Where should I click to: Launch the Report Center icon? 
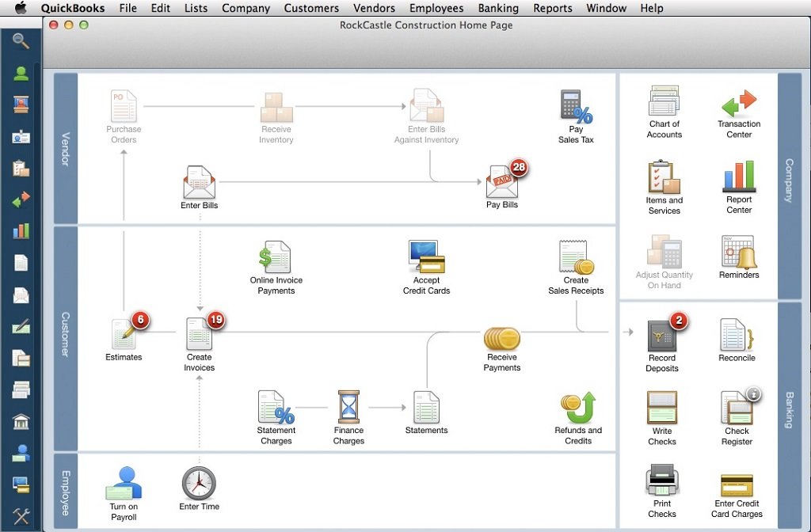click(x=738, y=177)
